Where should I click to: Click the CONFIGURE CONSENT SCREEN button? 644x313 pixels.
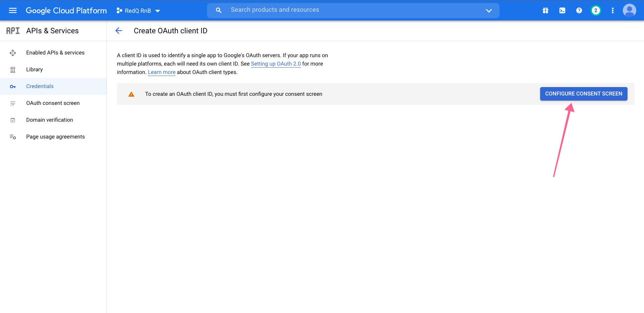click(584, 94)
